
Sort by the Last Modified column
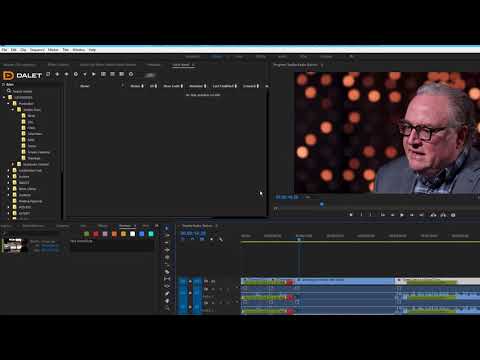click(225, 86)
